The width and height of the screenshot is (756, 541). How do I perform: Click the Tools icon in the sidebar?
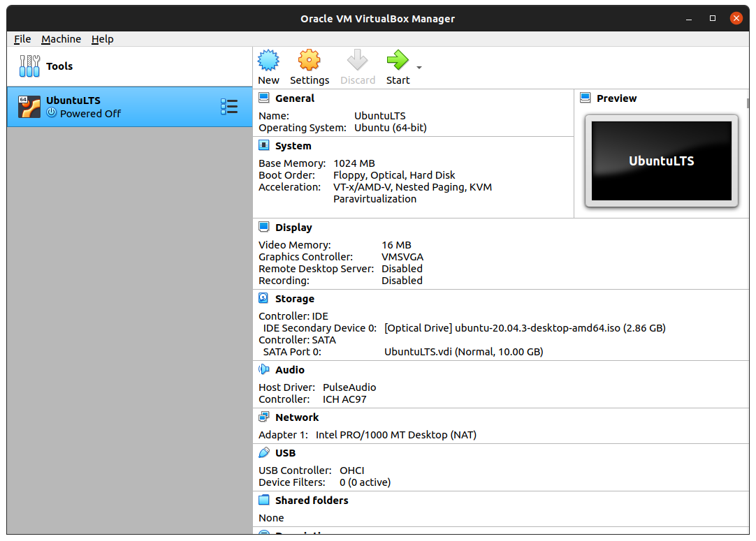29,66
